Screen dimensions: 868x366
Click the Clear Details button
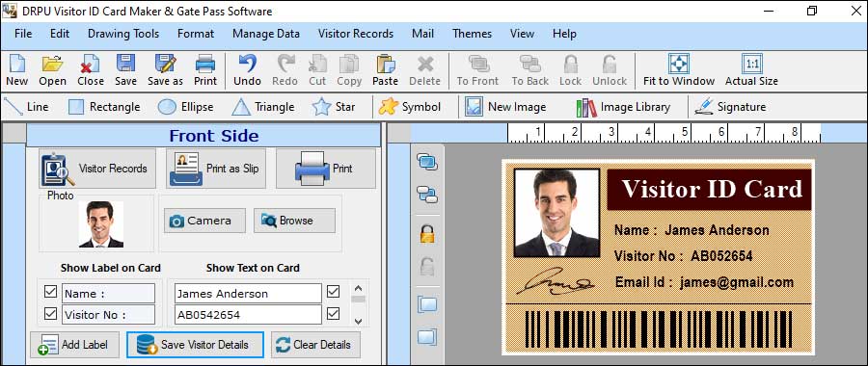tap(315, 345)
